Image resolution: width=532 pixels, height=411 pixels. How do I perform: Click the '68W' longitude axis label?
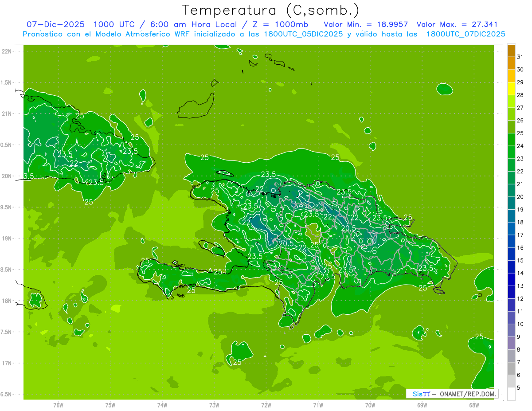point(473,405)
